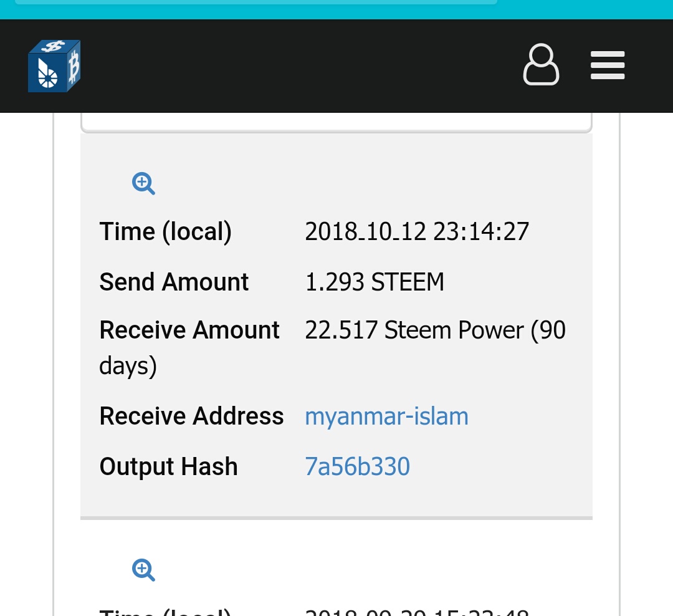
Task: Expand the hamburger navigation menu
Action: [x=608, y=65]
